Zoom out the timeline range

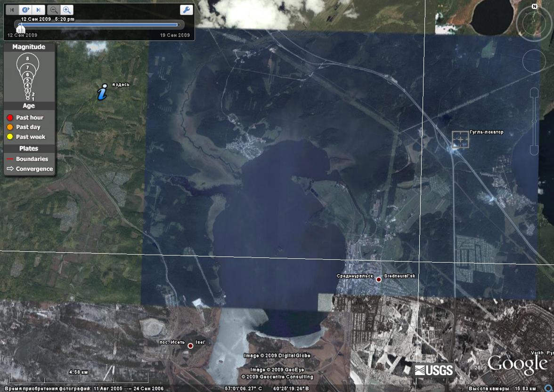pyautogui.click(x=53, y=10)
